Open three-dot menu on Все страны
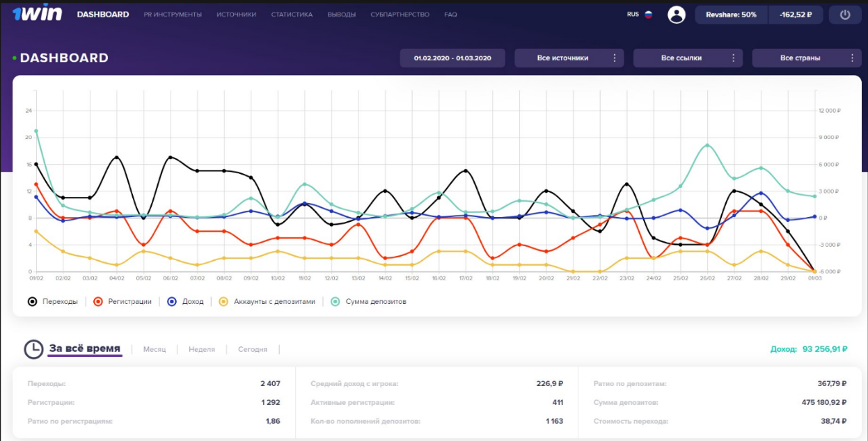This screenshot has height=441, width=868. [x=852, y=58]
